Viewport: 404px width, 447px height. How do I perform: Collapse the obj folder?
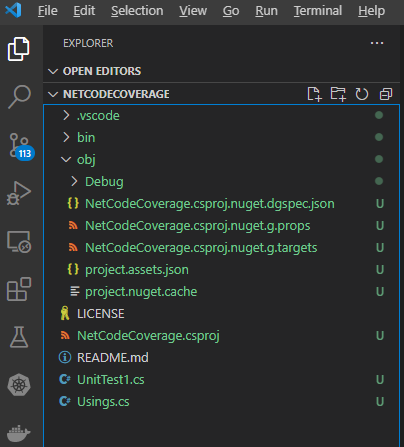click(x=66, y=159)
